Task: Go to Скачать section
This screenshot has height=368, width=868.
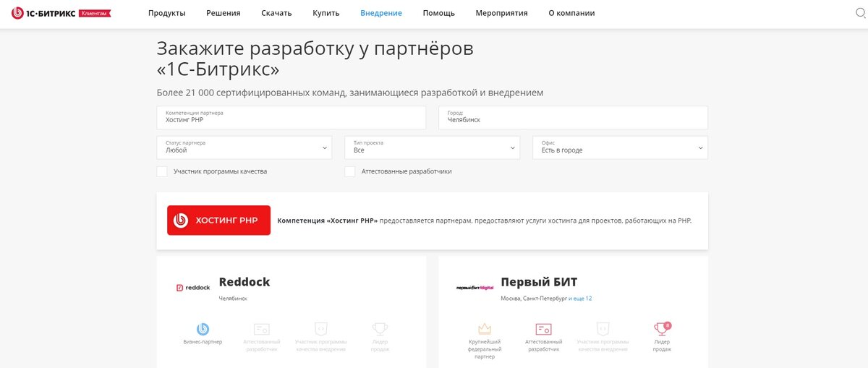Action: click(x=277, y=13)
